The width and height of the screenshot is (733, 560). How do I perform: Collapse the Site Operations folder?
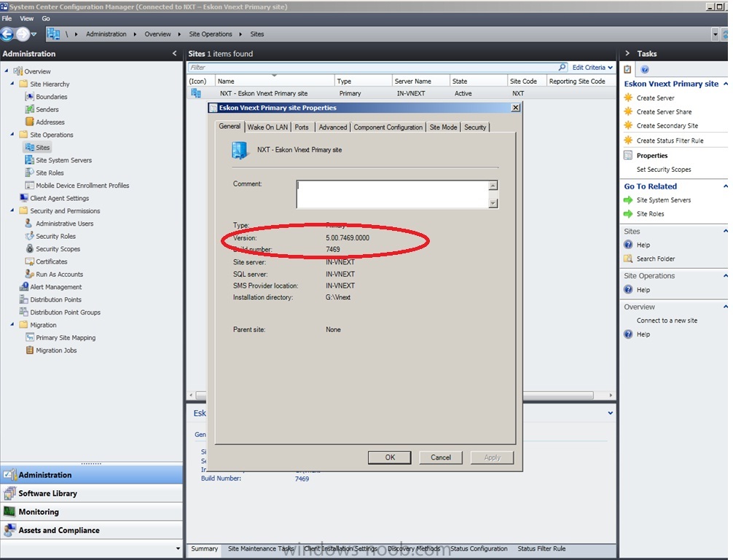click(x=12, y=135)
